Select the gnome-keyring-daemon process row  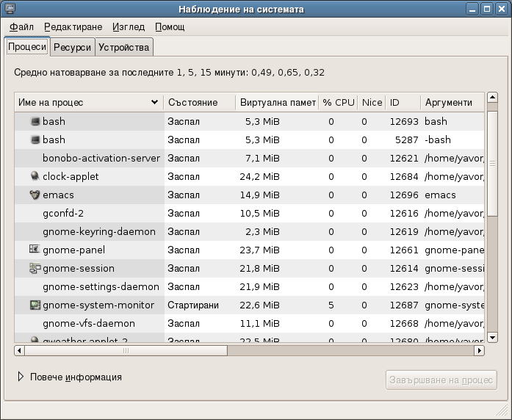pos(99,231)
